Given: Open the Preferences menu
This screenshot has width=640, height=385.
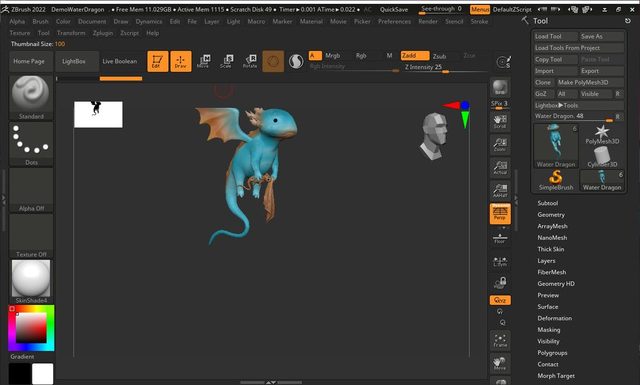Looking at the screenshot, I should [x=394, y=21].
